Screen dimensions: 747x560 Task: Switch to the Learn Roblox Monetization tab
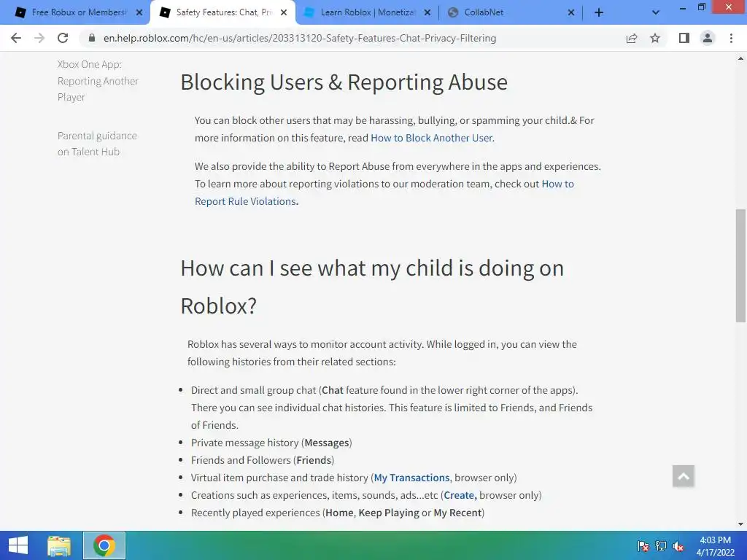[366, 12]
